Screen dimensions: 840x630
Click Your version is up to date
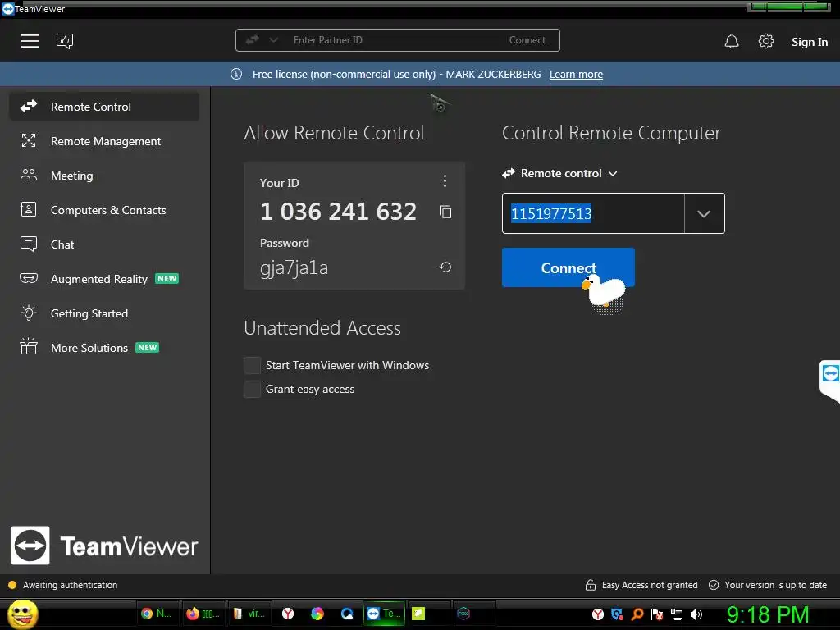768,585
